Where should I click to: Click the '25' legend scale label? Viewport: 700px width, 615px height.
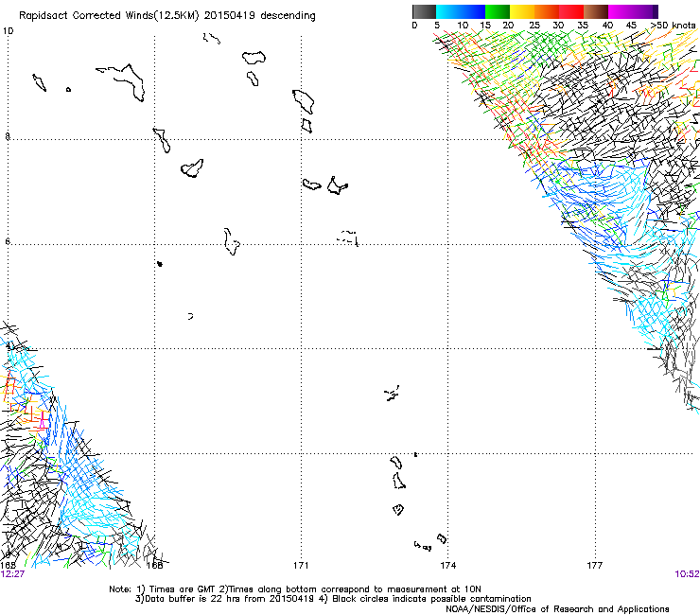pyautogui.click(x=534, y=25)
